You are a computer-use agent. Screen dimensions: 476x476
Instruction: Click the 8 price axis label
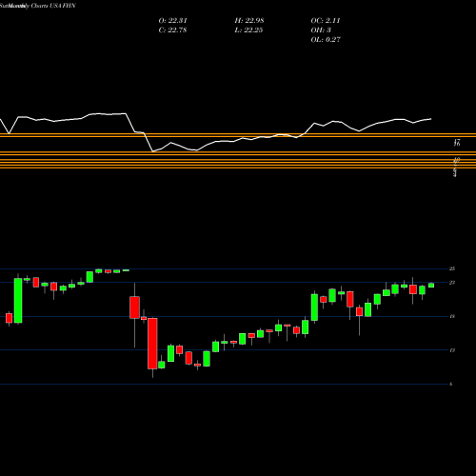coord(451,385)
